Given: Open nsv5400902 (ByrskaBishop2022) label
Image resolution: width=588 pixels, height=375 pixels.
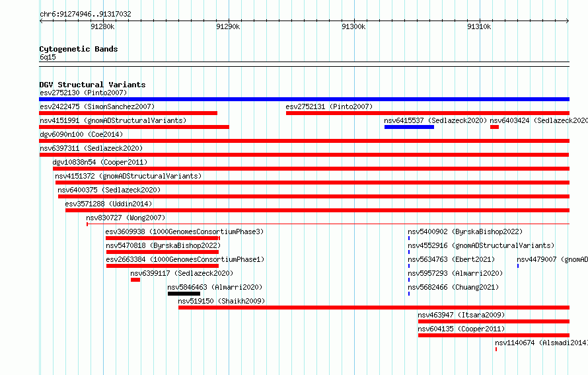Looking at the screenshot, I should click(x=465, y=231).
